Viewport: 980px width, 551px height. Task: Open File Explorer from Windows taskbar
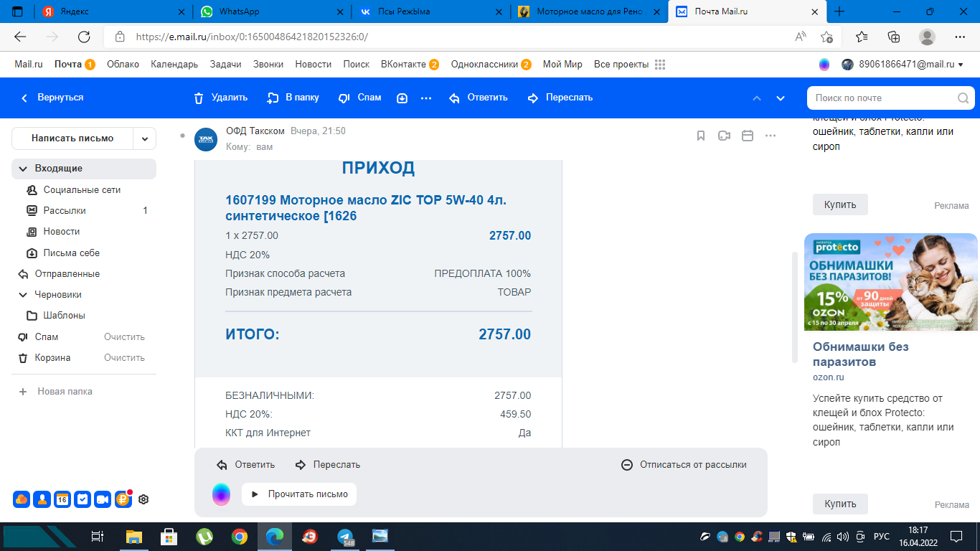pos(134,537)
